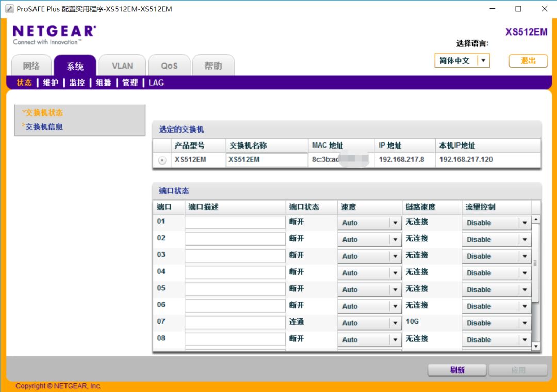The width and height of the screenshot is (557, 392).
Task: Open the 监控 submenu
Action: point(77,83)
